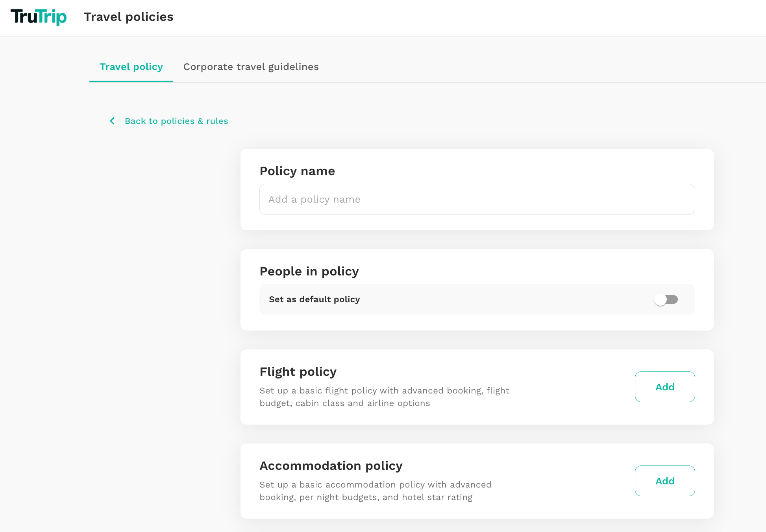Viewport: 766px width, 532px height.
Task: Click the TruTrip logo
Action: tap(39, 17)
